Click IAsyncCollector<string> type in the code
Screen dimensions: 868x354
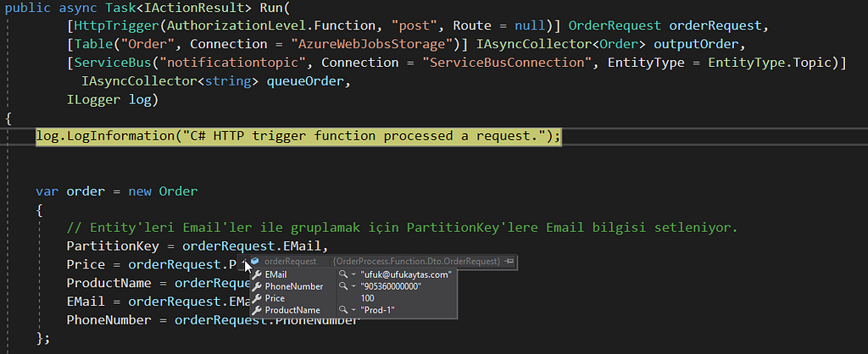coord(170,81)
